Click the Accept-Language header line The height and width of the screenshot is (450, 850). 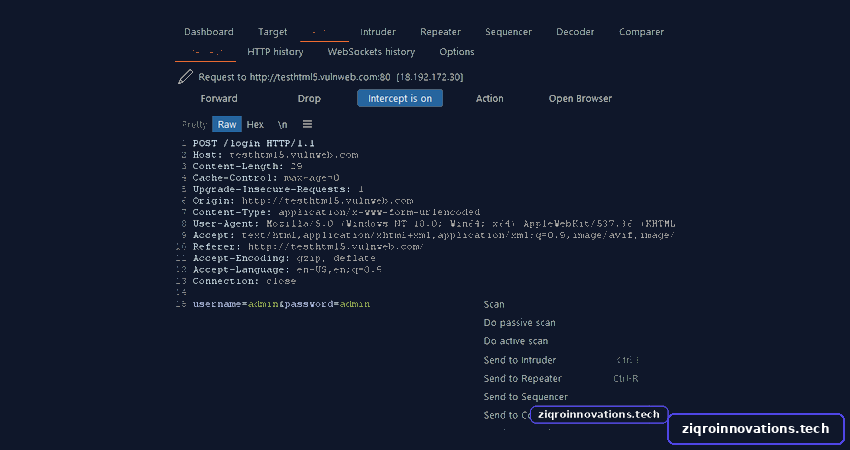click(x=287, y=269)
